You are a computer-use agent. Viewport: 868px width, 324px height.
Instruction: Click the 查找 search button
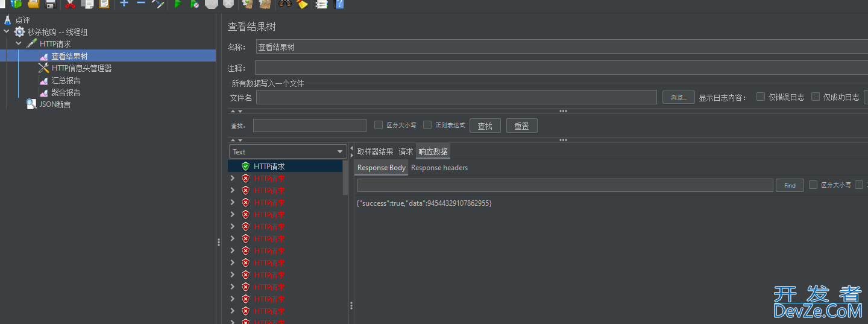click(485, 125)
